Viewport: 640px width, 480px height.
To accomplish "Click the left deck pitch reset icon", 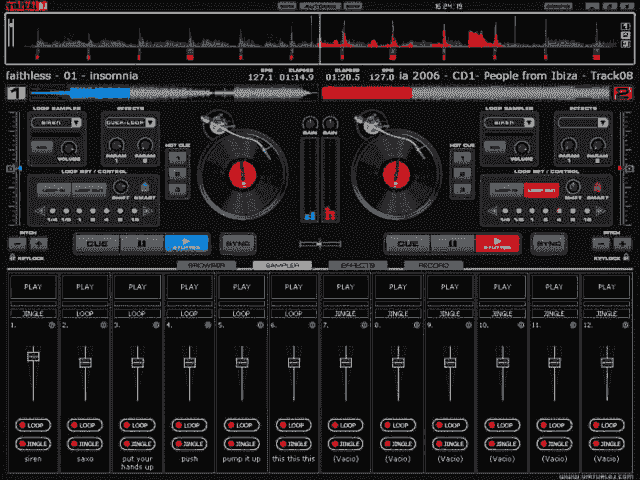I will [11, 169].
